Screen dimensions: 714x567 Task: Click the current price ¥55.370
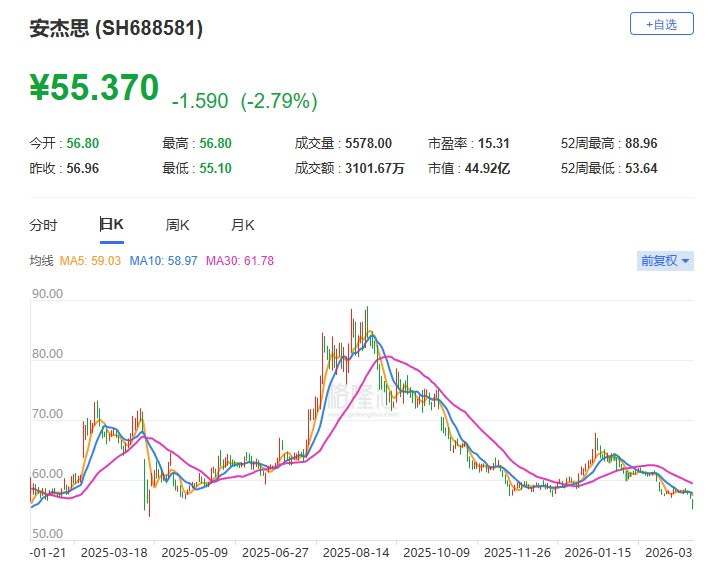pyautogui.click(x=93, y=88)
